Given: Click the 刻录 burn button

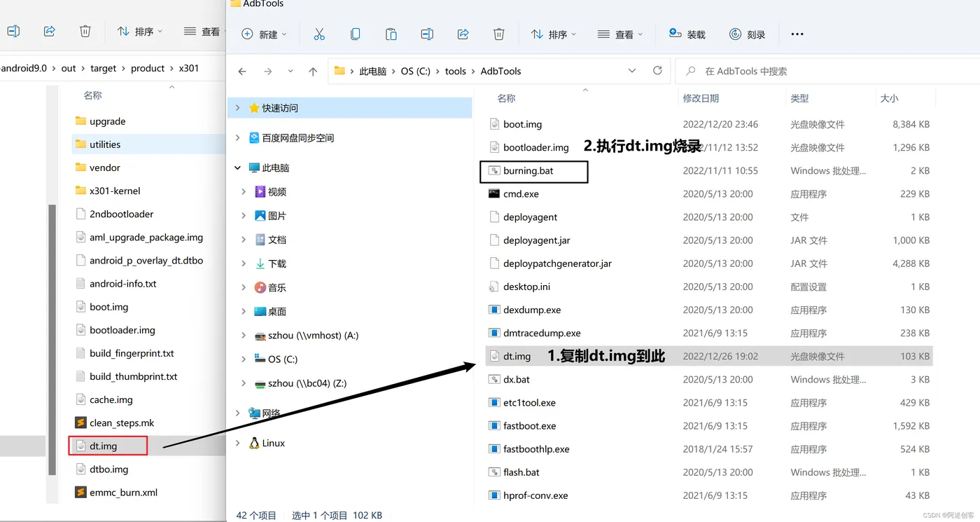Looking at the screenshot, I should 747,34.
